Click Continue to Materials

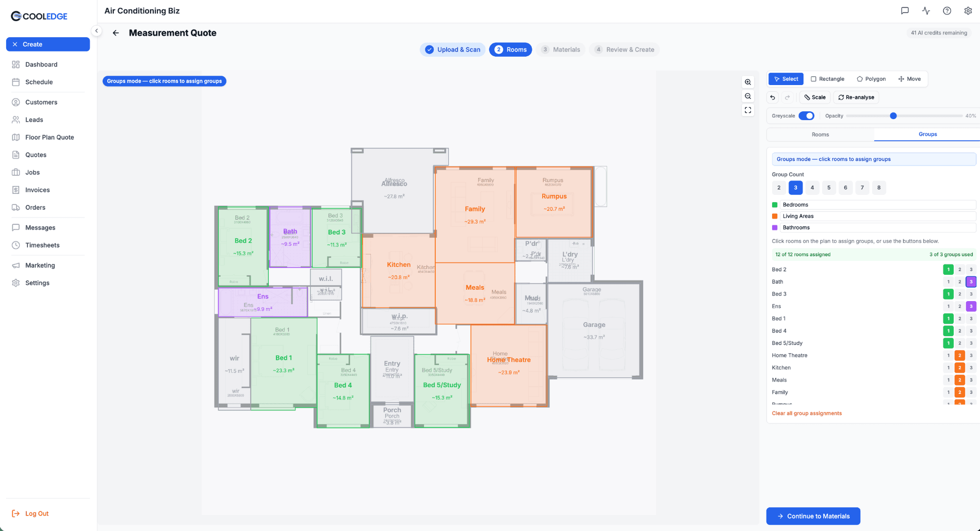[813, 516]
